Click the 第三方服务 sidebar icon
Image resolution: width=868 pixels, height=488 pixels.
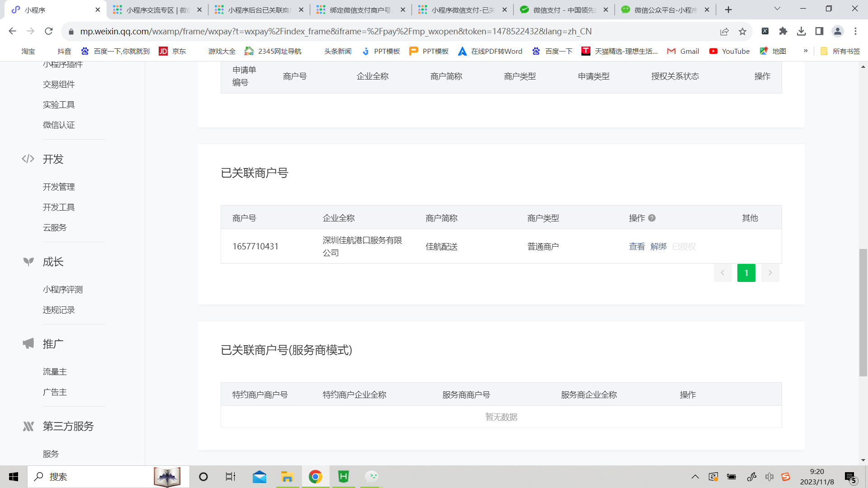(28, 426)
